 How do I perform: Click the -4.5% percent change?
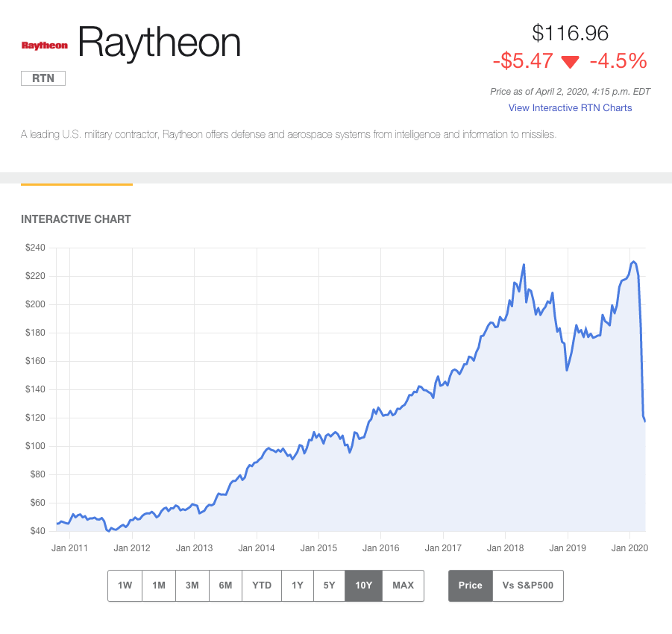[x=618, y=61]
